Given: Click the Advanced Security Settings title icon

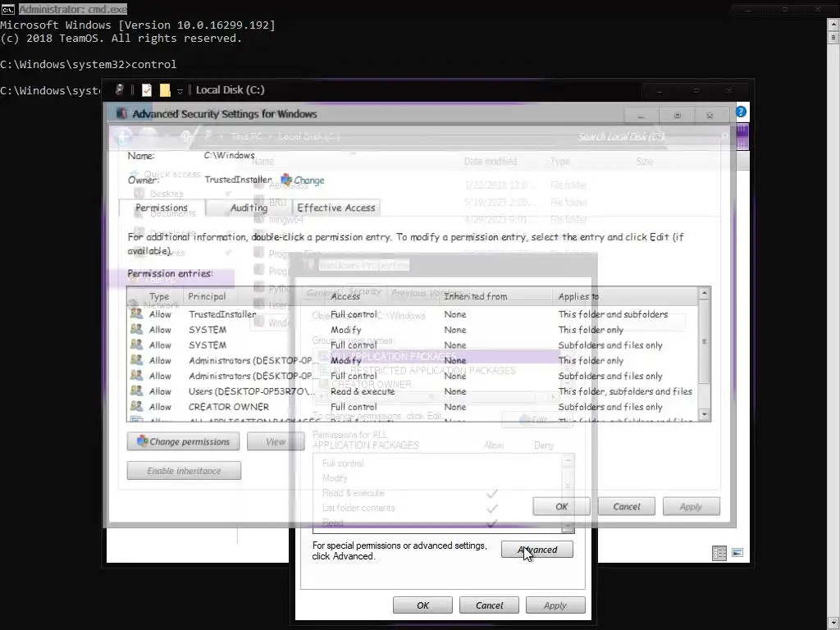Looking at the screenshot, I should pyautogui.click(x=121, y=113).
